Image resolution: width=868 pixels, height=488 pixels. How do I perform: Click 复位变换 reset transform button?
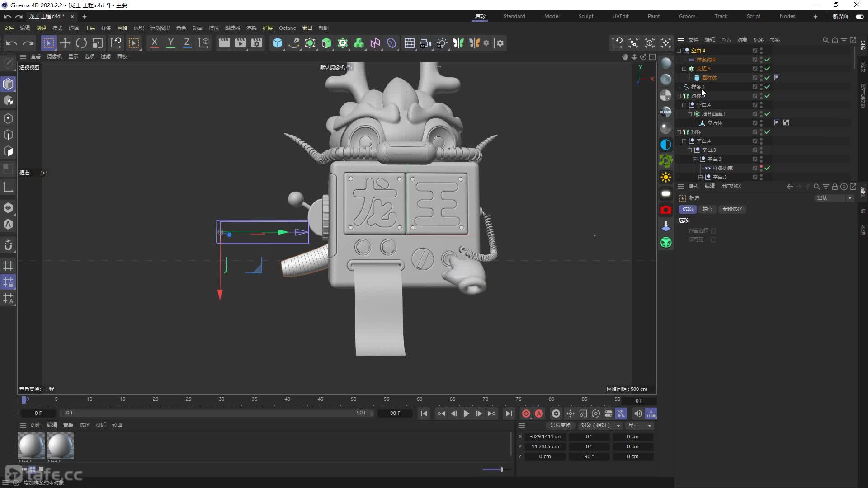coord(560,425)
